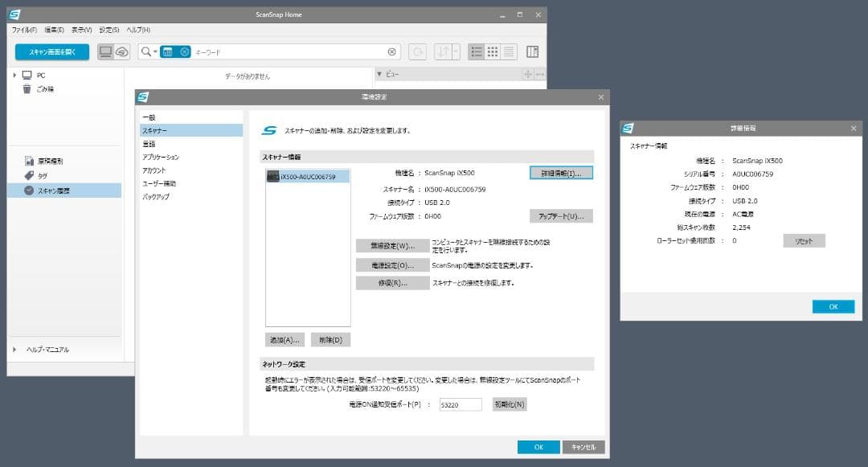Switch to the thumbnail grid view icon
The width and height of the screenshot is (868, 467).
click(x=493, y=51)
